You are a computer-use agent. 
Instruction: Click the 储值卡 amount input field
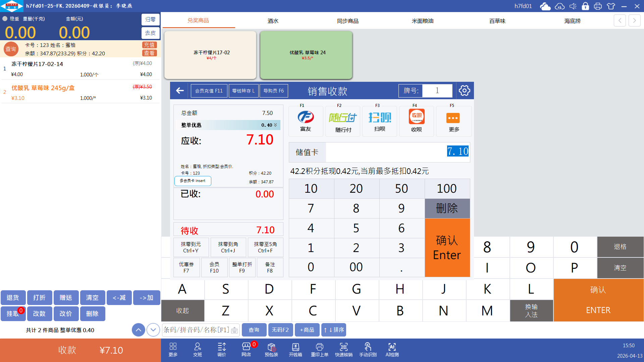tap(397, 152)
